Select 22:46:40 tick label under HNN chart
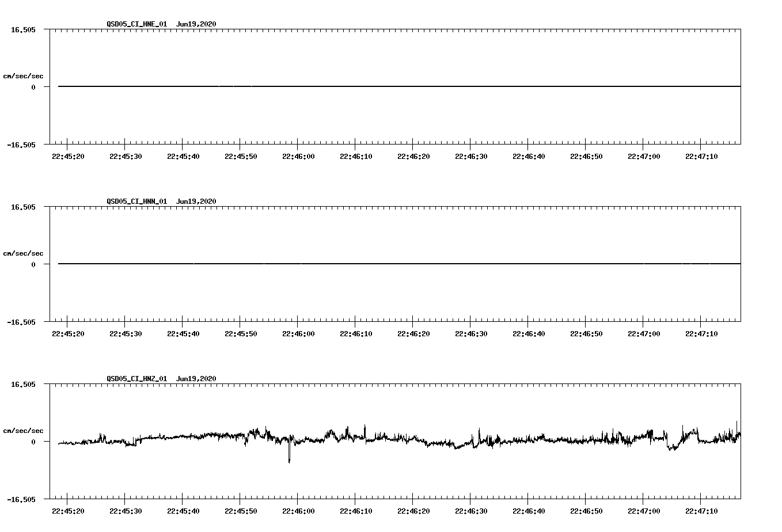The height and width of the screenshot is (532, 782). [529, 334]
